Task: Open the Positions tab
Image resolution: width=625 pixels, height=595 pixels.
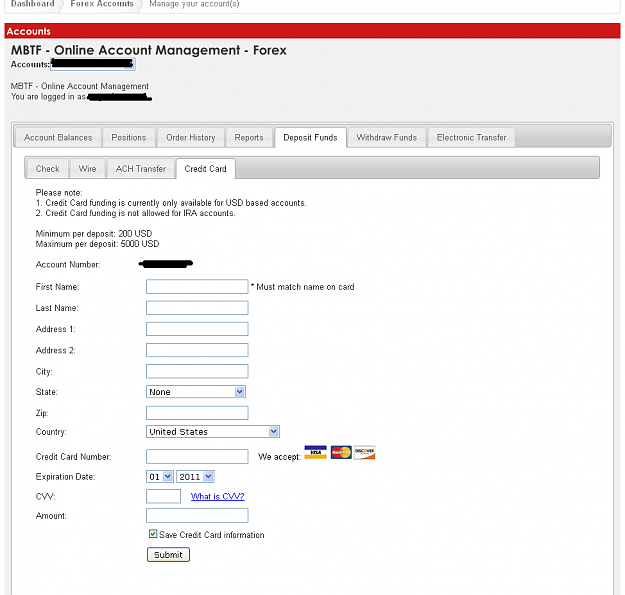Action: [x=128, y=137]
